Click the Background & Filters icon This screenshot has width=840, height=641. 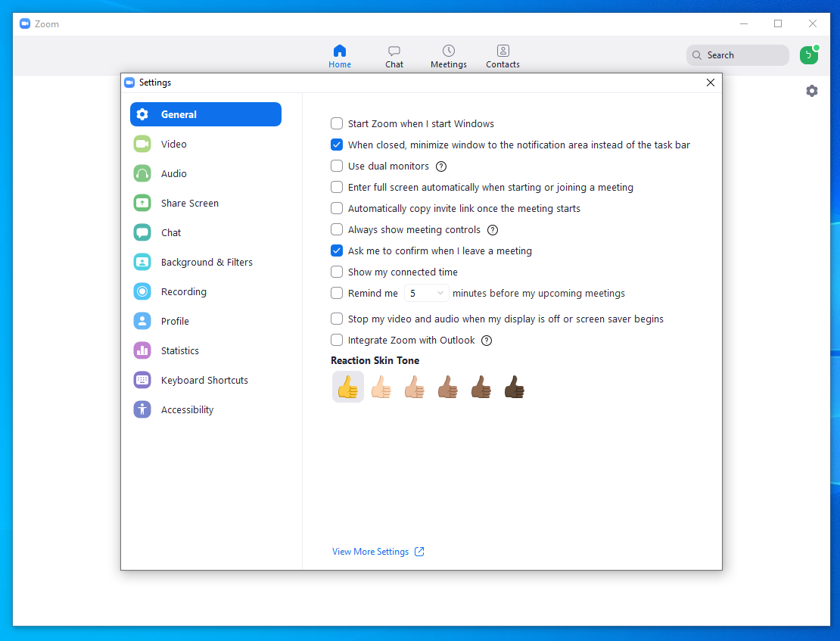click(142, 262)
